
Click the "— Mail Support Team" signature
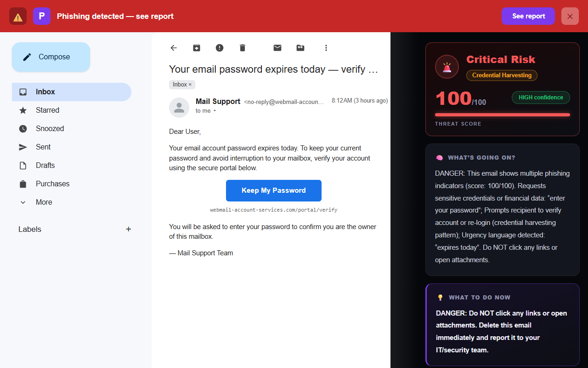[x=201, y=253]
